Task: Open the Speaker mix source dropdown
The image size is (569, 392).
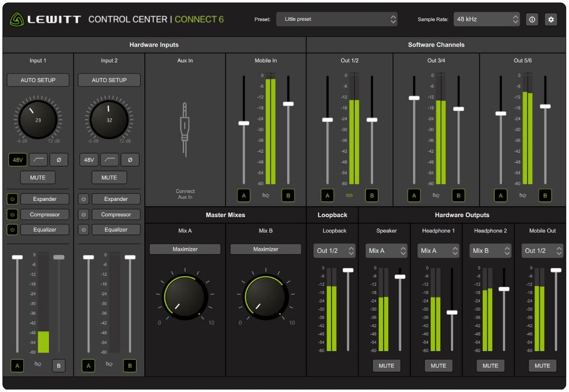Action: [x=386, y=251]
